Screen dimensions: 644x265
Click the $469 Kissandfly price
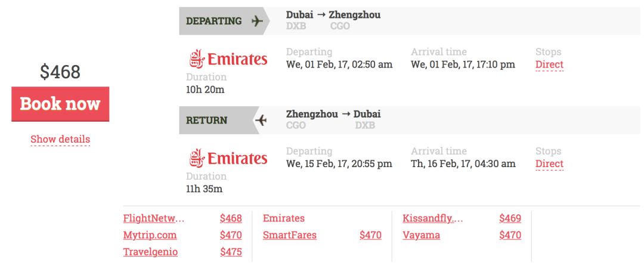510,218
